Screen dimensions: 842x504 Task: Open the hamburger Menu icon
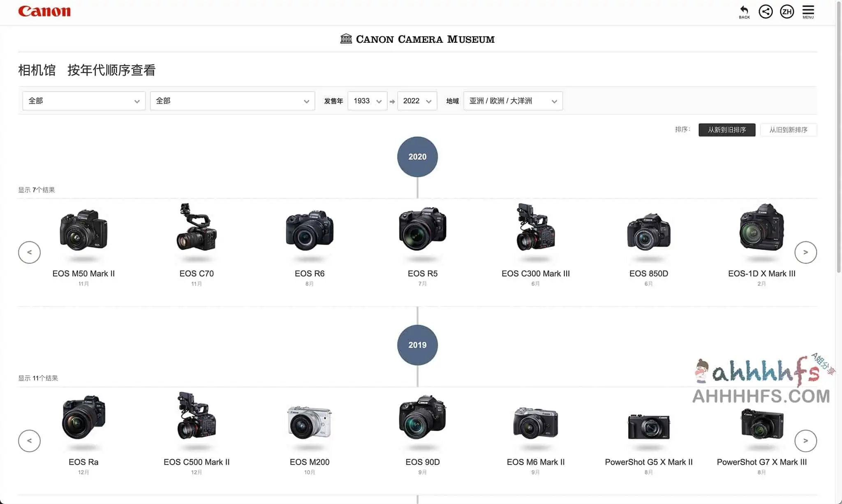pyautogui.click(x=808, y=12)
